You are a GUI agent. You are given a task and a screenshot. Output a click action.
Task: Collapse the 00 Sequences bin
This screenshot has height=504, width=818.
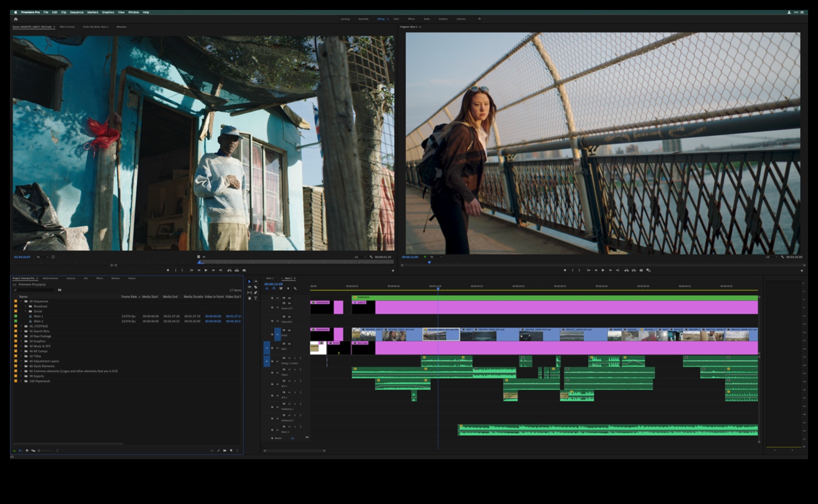coord(21,301)
